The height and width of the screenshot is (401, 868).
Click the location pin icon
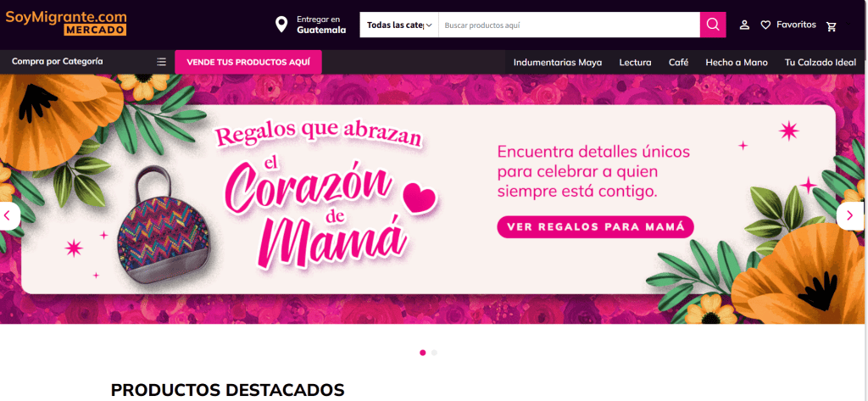point(281,25)
